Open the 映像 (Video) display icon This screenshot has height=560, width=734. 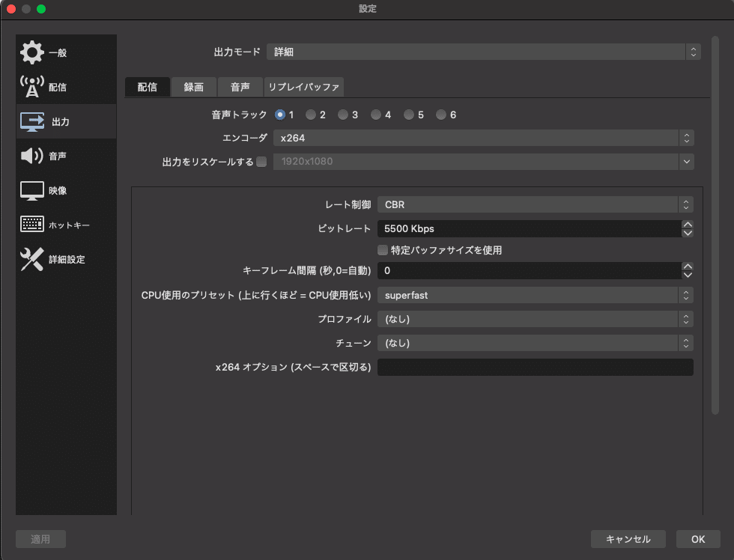[31, 190]
